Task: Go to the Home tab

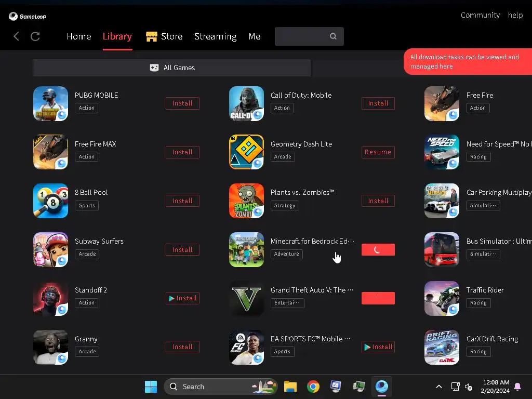Action: [x=79, y=36]
